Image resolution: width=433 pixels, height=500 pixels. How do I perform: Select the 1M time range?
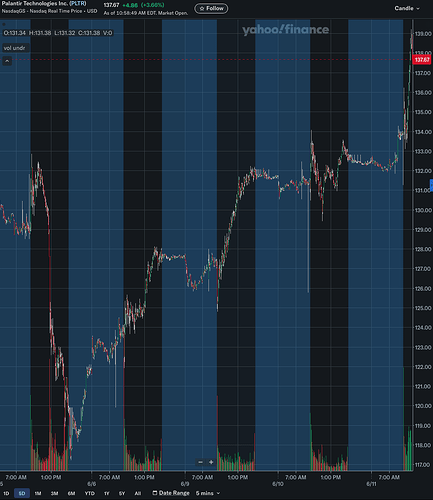[x=38, y=493]
